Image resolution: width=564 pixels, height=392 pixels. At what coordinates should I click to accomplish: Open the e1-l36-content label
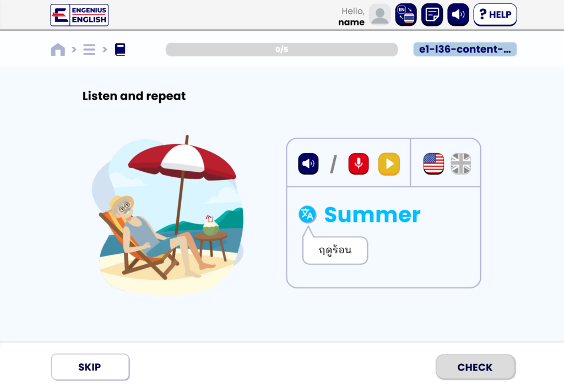point(465,49)
